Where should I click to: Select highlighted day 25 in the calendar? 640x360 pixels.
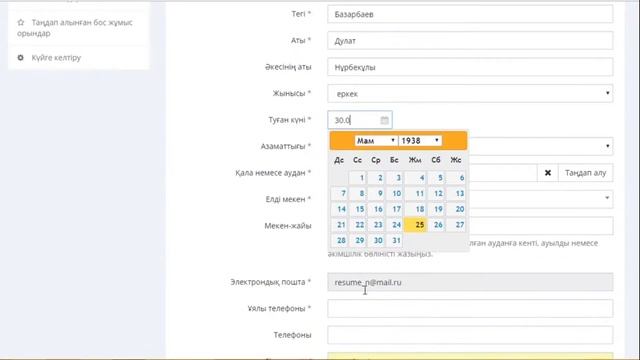coord(416,224)
